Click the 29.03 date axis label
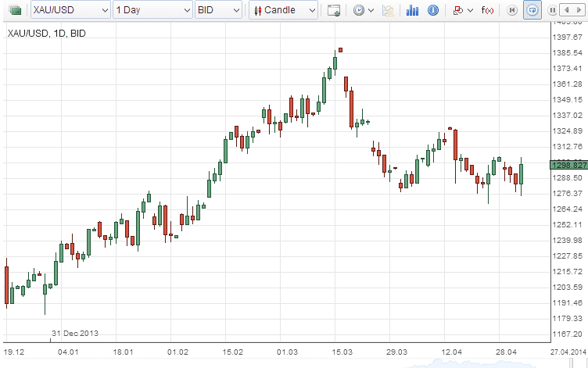This screenshot has width=588, height=368. point(396,352)
